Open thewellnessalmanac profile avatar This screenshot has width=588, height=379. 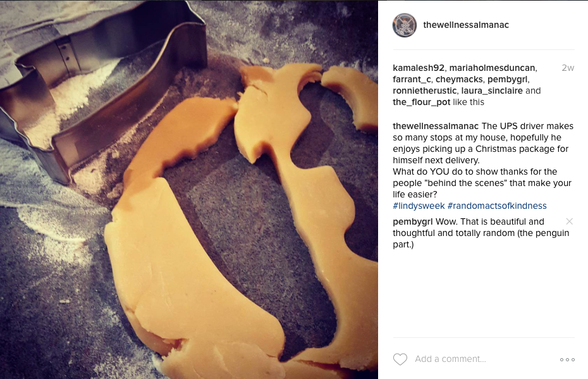coord(405,25)
